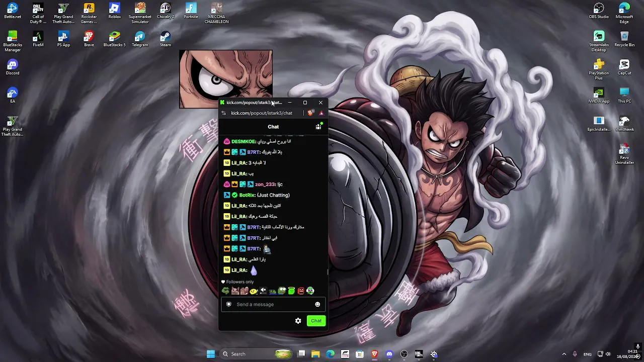Select the BlueStacks Manager desktop icon
The height and width of the screenshot is (362, 644).
coord(13,42)
